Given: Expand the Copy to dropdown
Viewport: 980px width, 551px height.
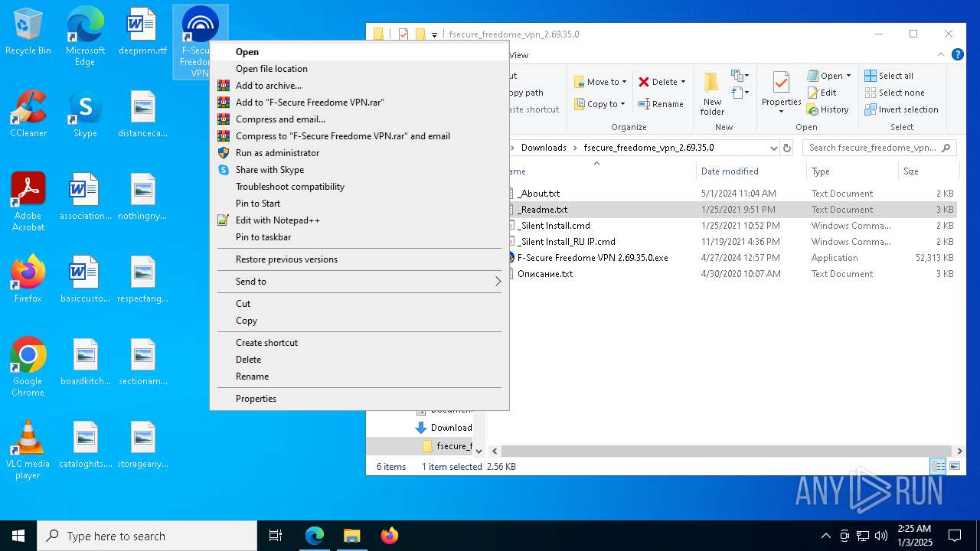Looking at the screenshot, I should (x=624, y=104).
